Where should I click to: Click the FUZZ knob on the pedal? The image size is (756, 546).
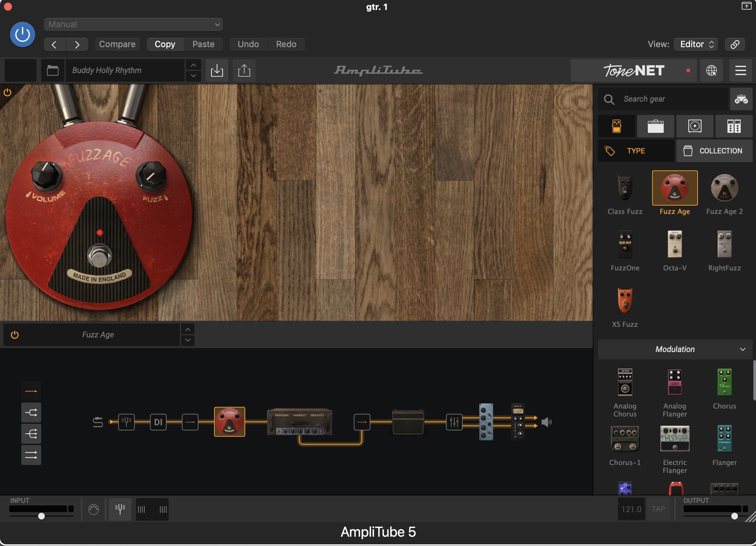[151, 176]
